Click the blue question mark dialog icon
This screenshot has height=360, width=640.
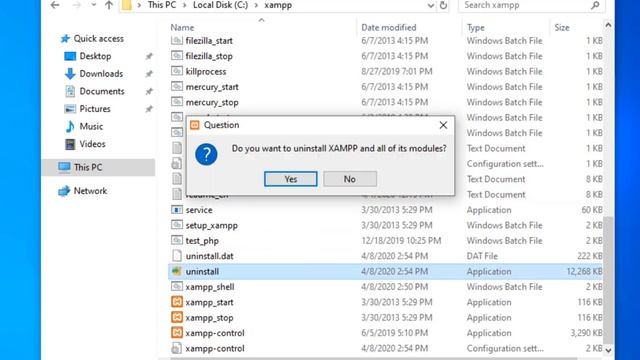[x=206, y=154]
